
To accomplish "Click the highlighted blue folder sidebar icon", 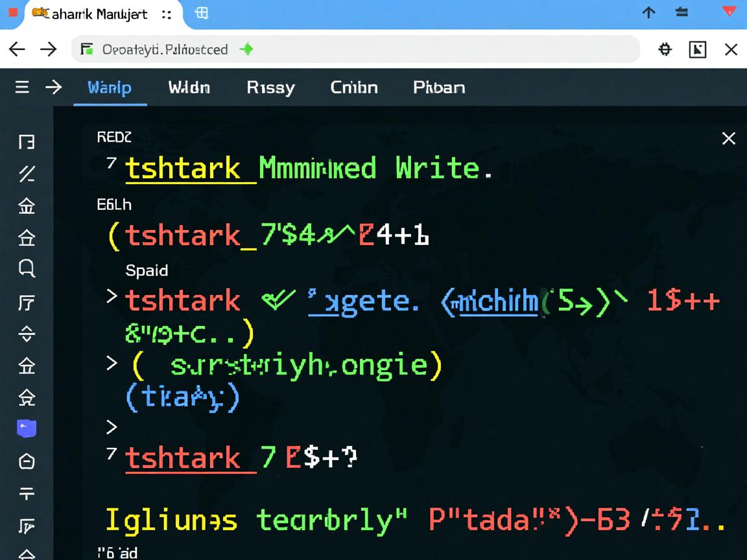I will pyautogui.click(x=26, y=428).
